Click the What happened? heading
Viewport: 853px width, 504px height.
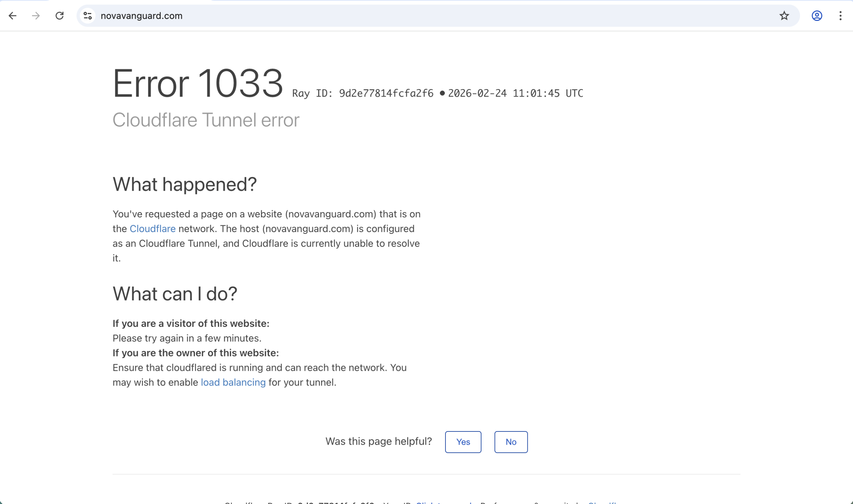click(185, 184)
